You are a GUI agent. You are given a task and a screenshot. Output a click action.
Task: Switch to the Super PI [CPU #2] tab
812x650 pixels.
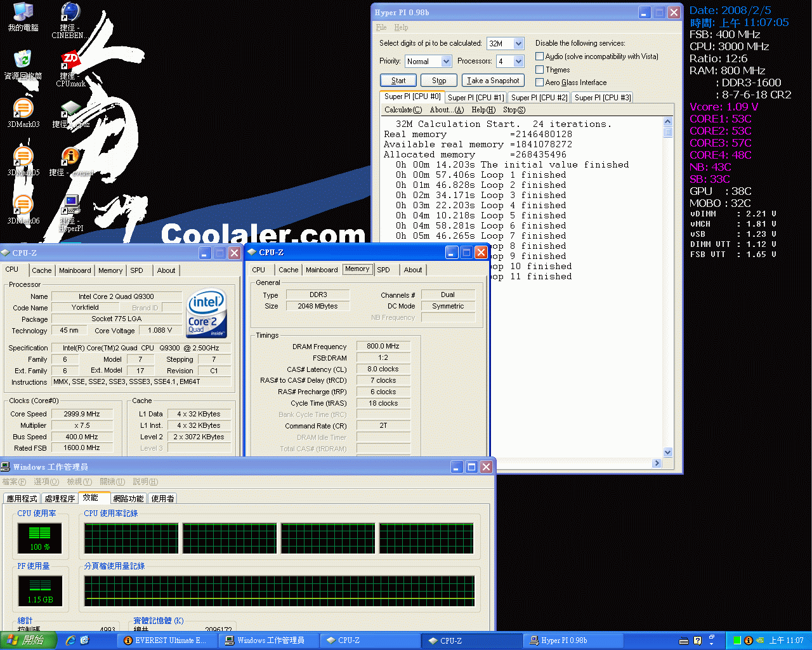click(x=539, y=97)
